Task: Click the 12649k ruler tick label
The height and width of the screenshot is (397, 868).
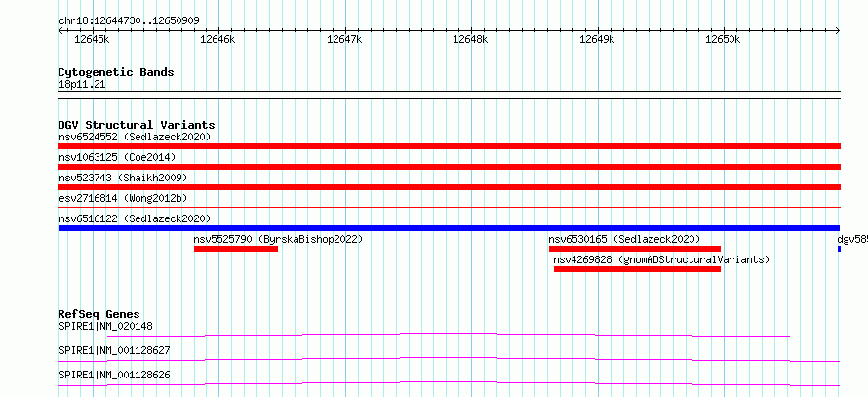Action: click(x=597, y=39)
